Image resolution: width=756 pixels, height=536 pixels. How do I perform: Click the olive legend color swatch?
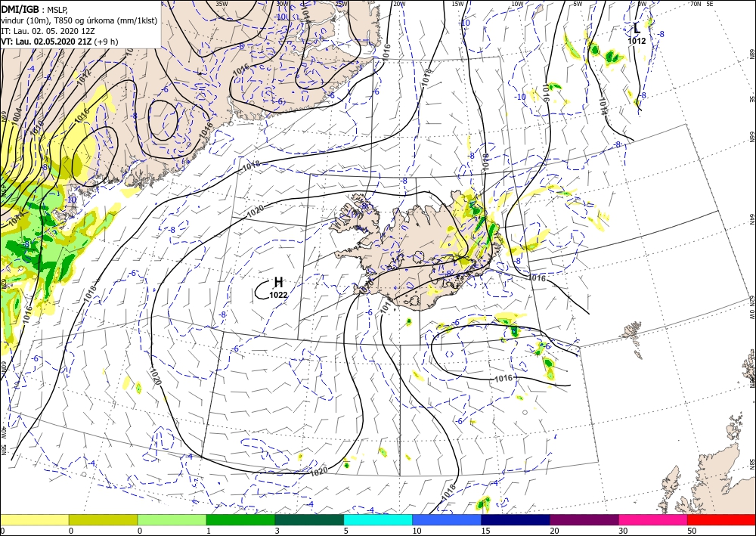click(103, 519)
